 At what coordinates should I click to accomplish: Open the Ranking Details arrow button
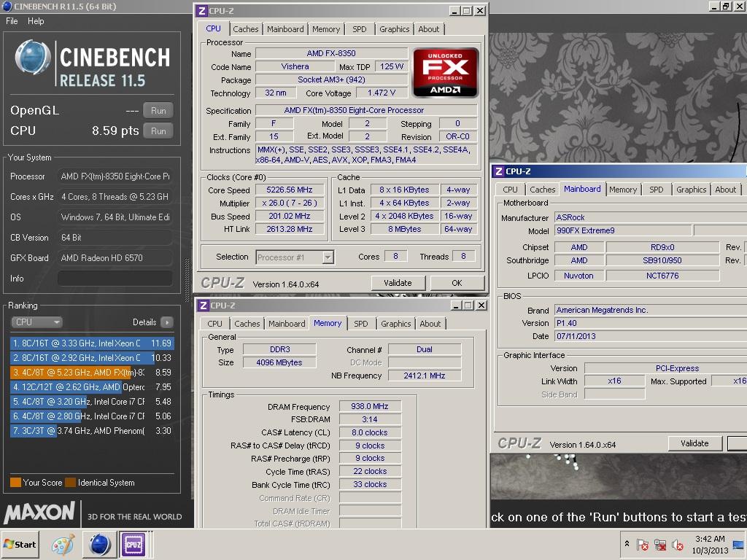click(167, 322)
